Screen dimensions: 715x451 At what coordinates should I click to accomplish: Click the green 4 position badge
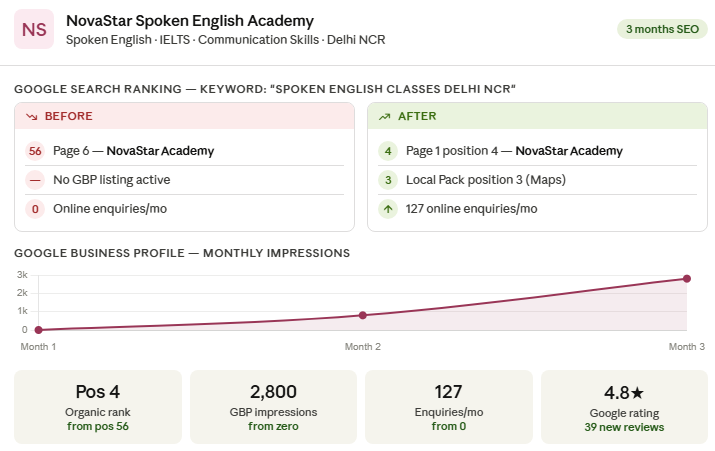click(388, 151)
